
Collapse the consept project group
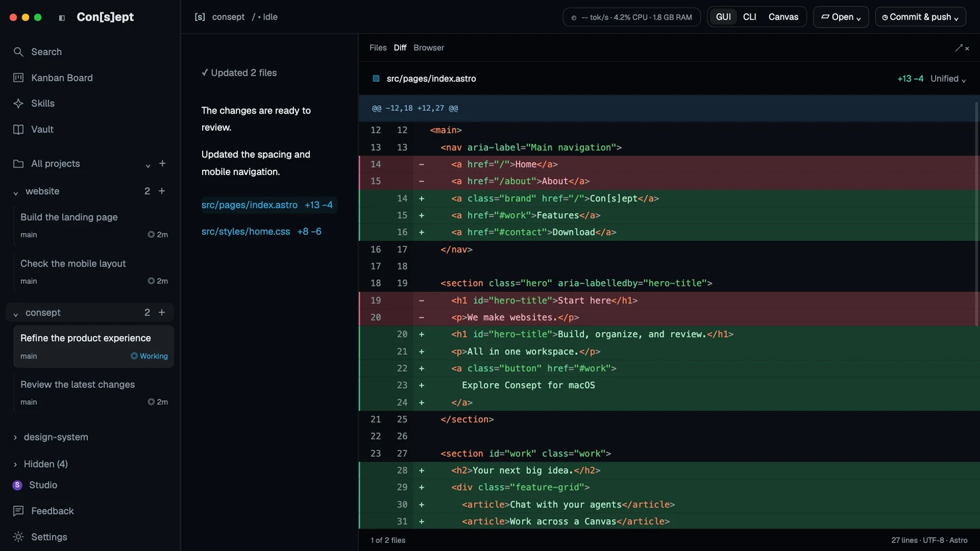click(16, 314)
